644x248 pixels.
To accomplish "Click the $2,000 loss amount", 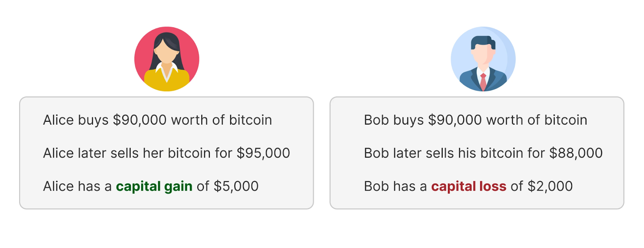I will pyautogui.click(x=550, y=186).
